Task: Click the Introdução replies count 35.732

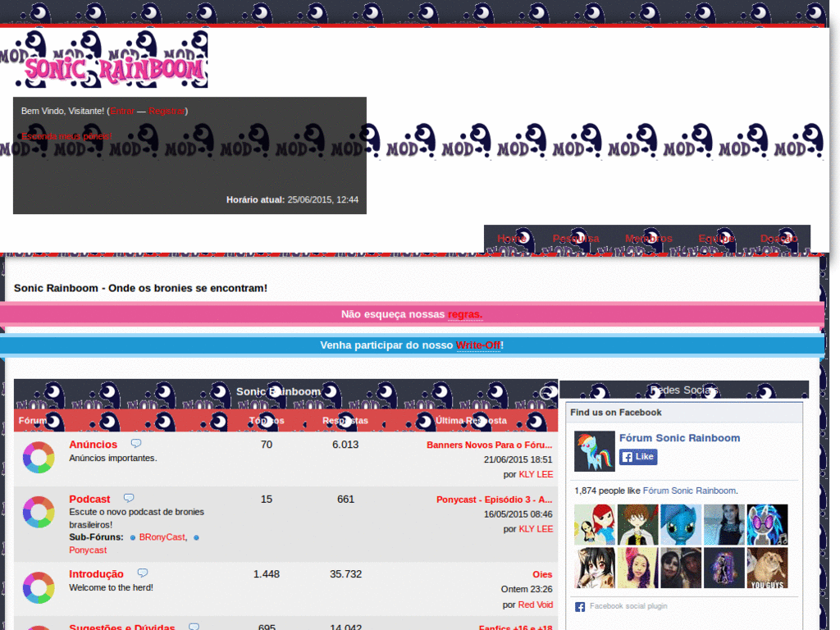Action: 345,574
